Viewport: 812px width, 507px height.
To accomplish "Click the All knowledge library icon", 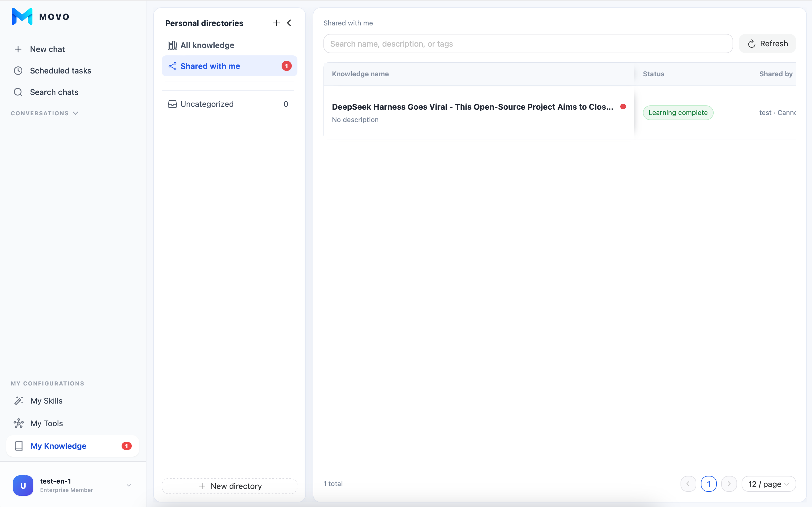I will [x=172, y=45].
